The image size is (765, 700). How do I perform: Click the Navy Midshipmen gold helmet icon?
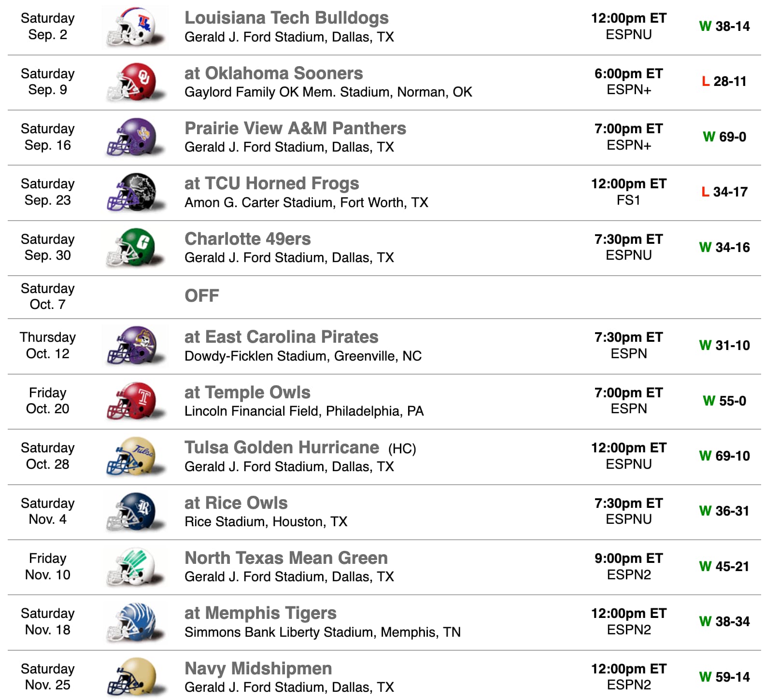[135, 677]
